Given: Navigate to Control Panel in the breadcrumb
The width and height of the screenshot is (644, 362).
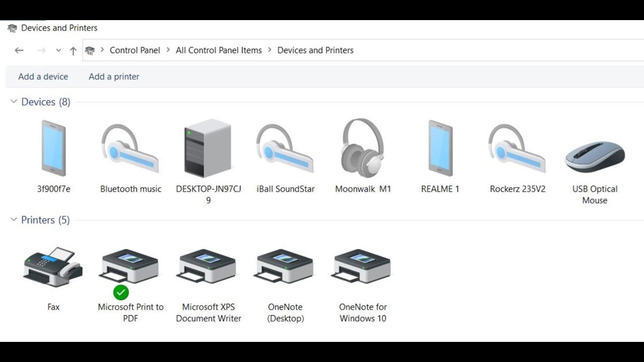Looking at the screenshot, I should [135, 50].
